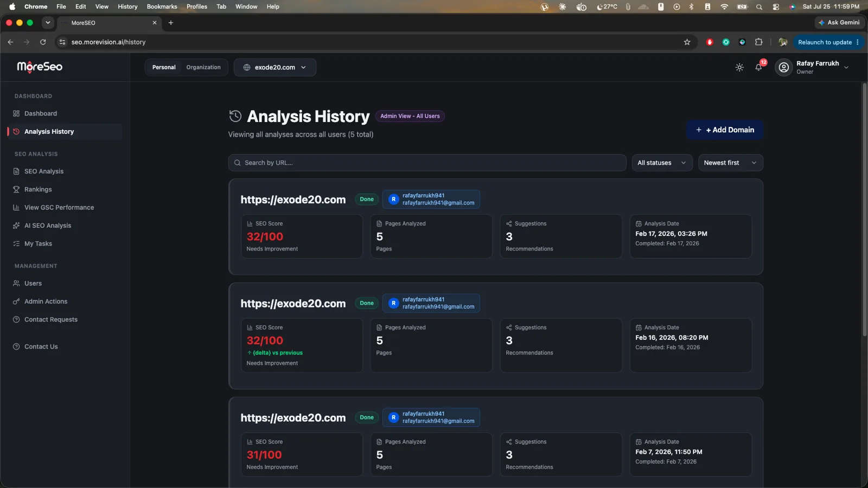Open the All statuses filter dropdown
This screenshot has height=488, width=868.
coord(662,163)
